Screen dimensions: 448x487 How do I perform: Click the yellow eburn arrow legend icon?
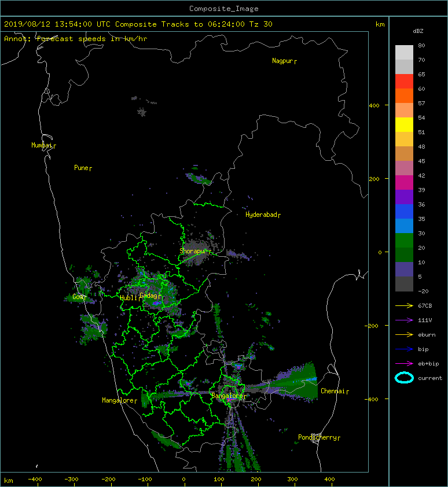(404, 334)
